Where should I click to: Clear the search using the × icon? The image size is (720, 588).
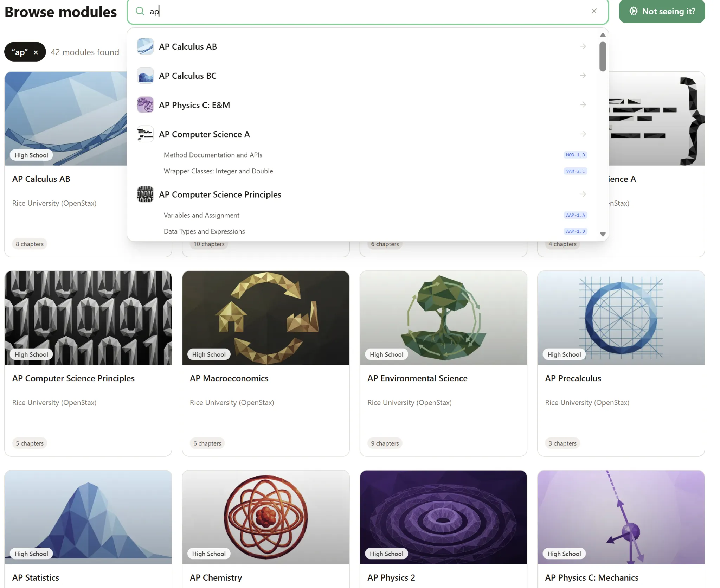pos(594,11)
